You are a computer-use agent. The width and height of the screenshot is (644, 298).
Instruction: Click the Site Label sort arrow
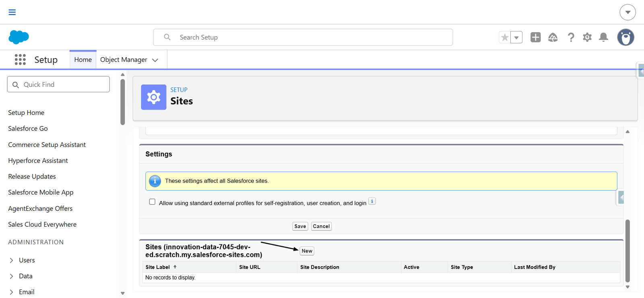pos(175,267)
